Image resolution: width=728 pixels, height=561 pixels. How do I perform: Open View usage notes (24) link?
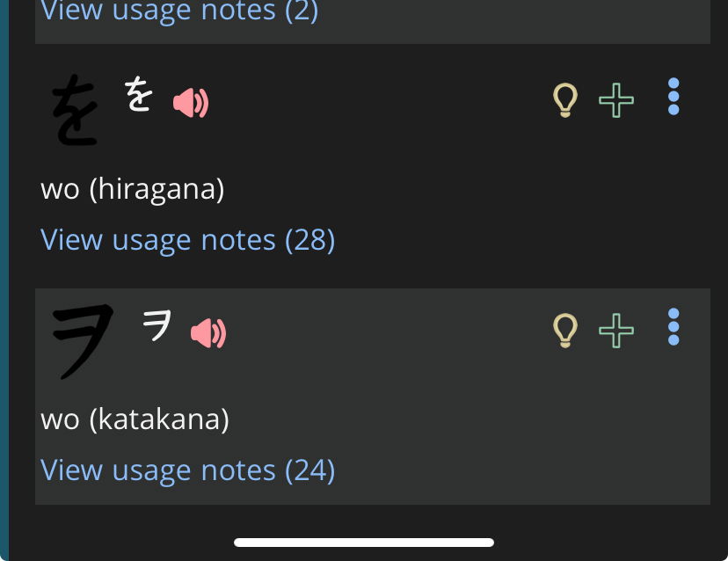coord(188,470)
